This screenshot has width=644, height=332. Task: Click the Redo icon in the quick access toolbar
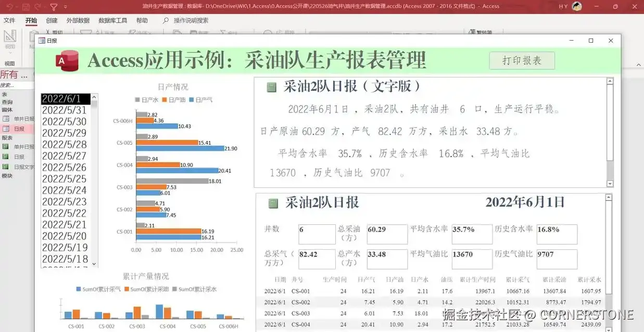pos(38,7)
